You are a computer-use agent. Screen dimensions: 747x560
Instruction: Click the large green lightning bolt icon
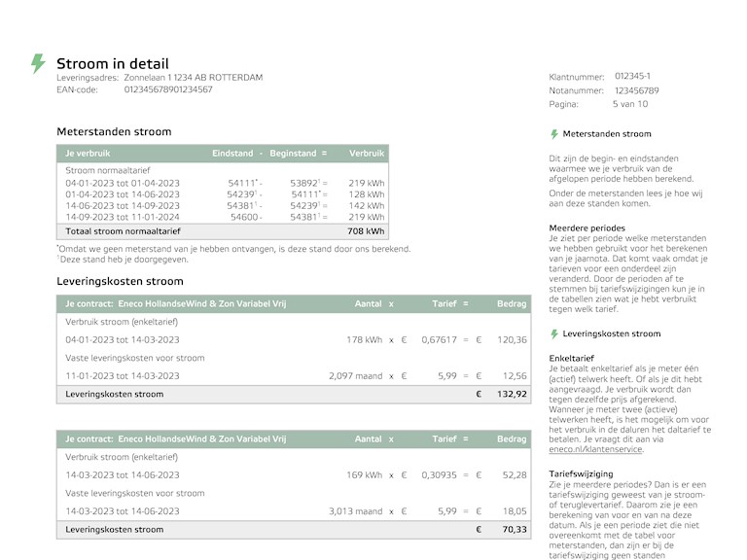pos(38,64)
